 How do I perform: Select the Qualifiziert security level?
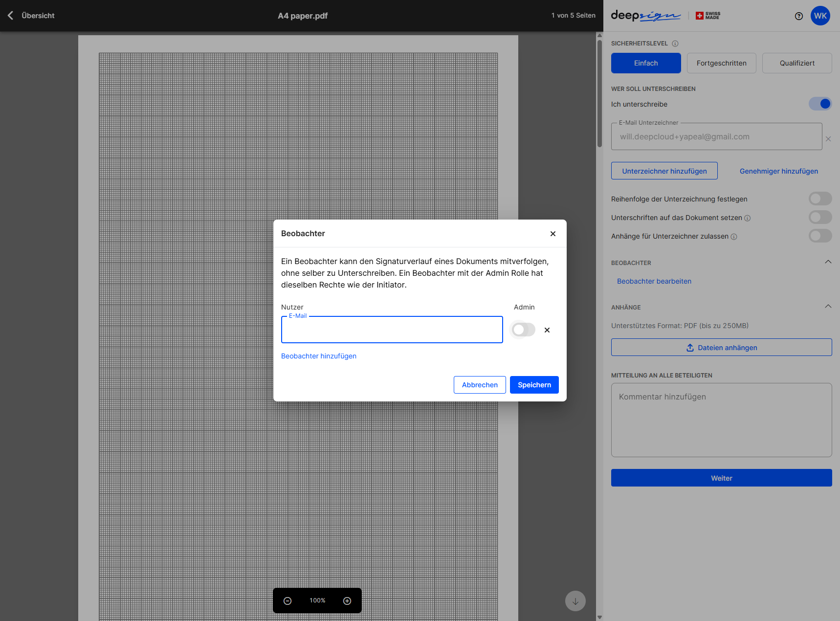coord(796,63)
